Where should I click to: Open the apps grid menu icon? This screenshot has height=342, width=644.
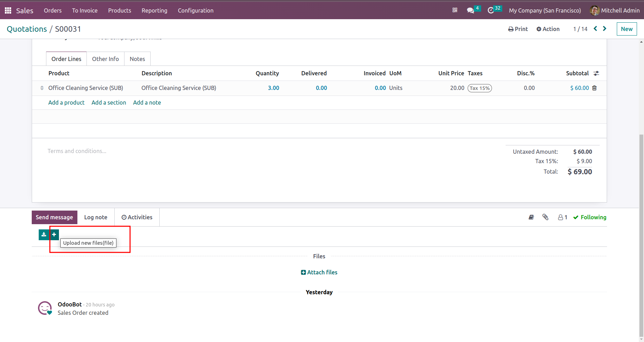8,10
